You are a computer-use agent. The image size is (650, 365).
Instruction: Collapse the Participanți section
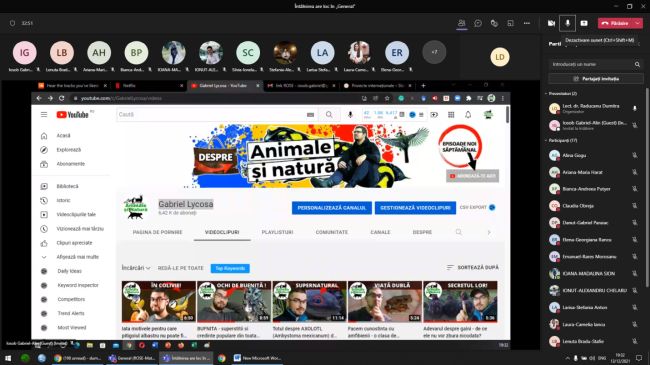tap(546, 141)
